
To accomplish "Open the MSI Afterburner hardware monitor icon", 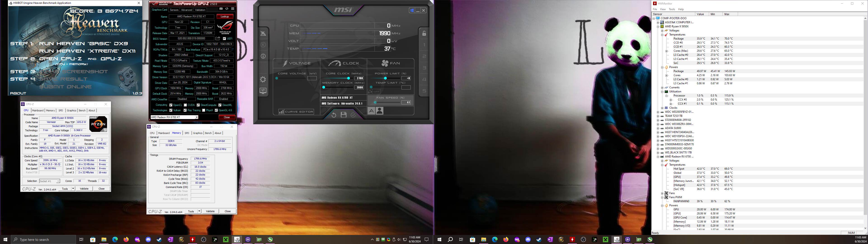I will pyautogui.click(x=263, y=91).
